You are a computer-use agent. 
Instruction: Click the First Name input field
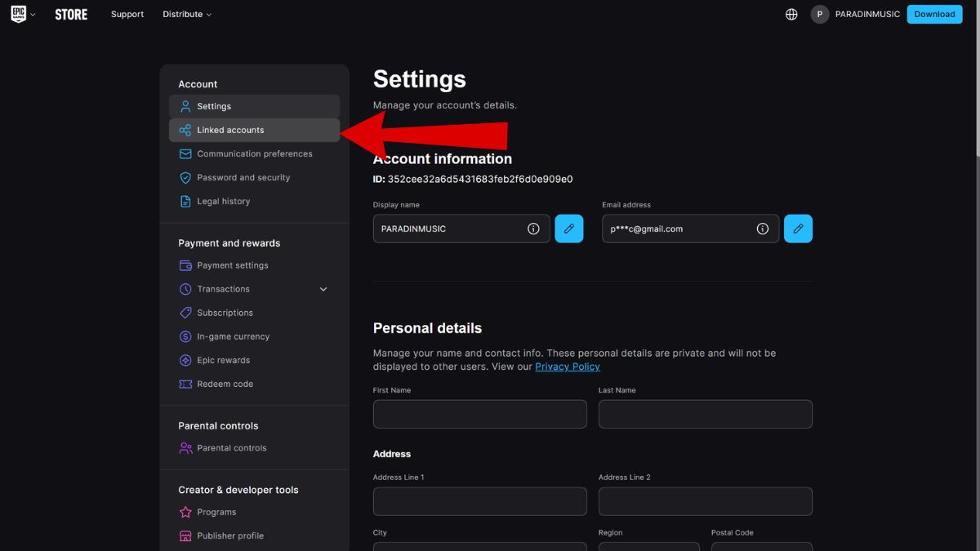coord(480,414)
